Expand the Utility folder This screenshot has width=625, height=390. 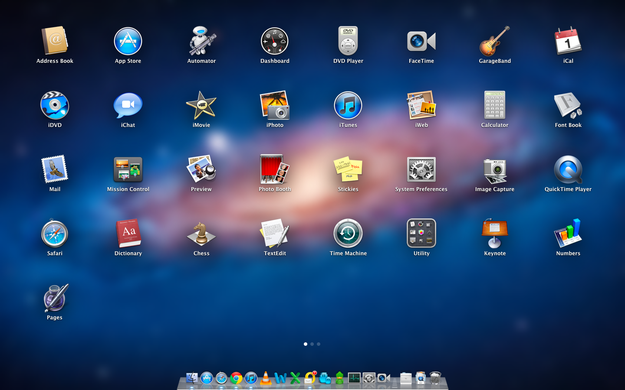point(421,233)
